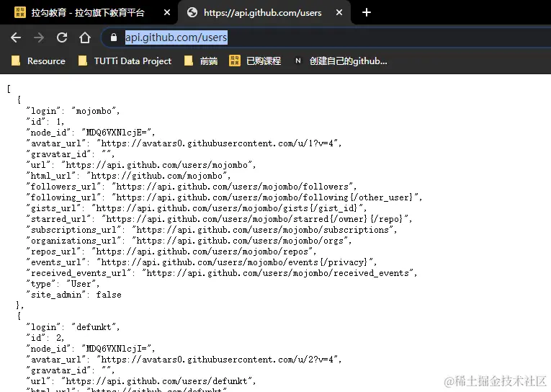
Task: Click the "site_admin": false line
Action: tap(73, 295)
